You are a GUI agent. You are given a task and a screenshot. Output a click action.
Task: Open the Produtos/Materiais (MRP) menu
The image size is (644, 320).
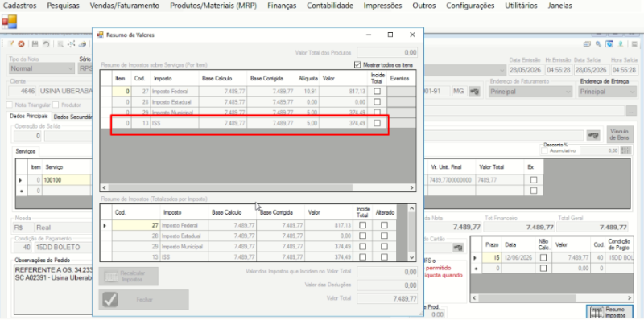click(x=213, y=6)
